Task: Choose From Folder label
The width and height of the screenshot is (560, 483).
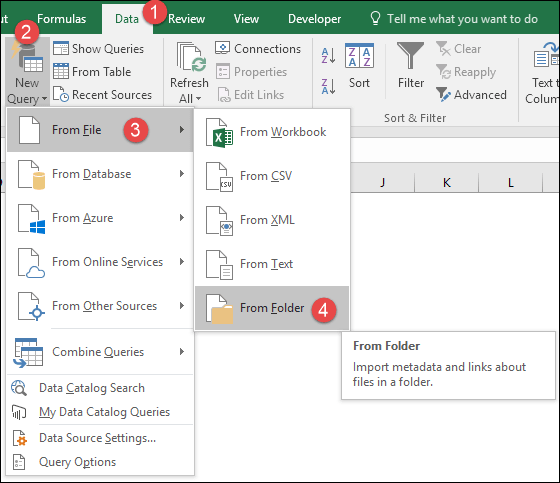Action: [272, 308]
